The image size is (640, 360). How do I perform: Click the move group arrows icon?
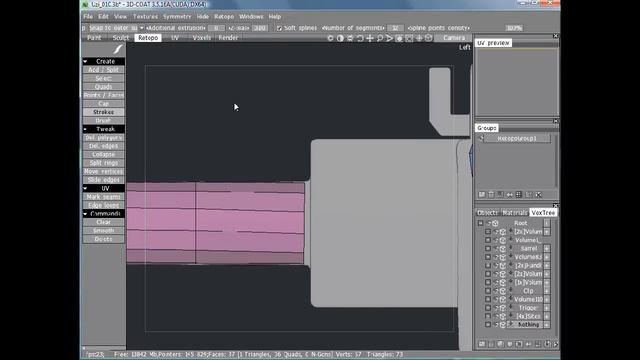pyautogui.click(x=510, y=195)
